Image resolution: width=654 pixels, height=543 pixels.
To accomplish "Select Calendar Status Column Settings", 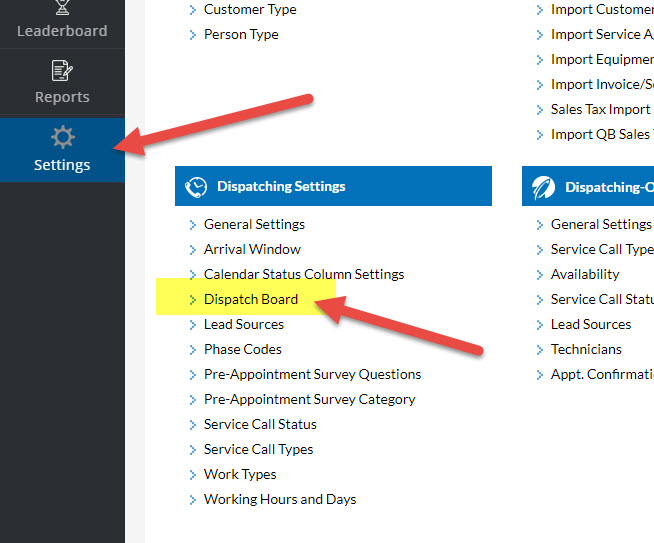I will click(304, 274).
